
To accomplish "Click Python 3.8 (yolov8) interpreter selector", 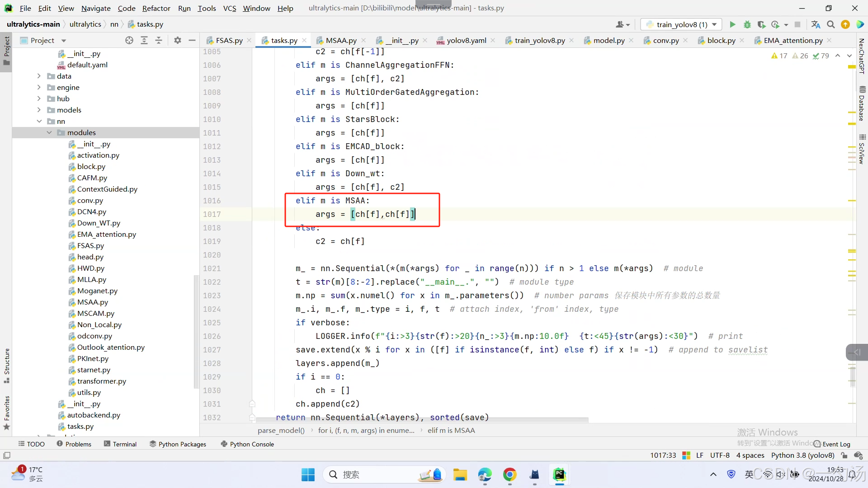I will [x=802, y=455].
